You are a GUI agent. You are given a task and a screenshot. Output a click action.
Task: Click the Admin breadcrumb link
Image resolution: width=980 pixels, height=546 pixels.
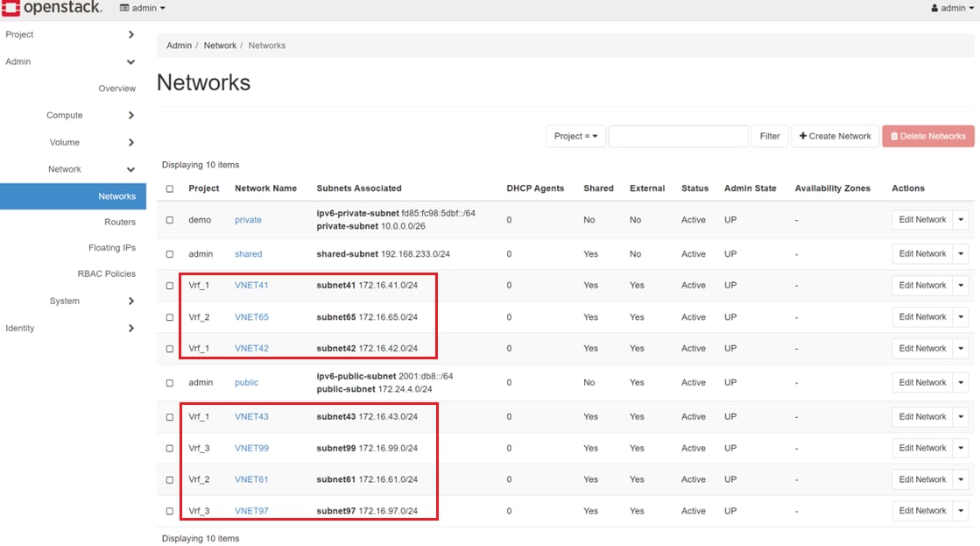tap(179, 46)
